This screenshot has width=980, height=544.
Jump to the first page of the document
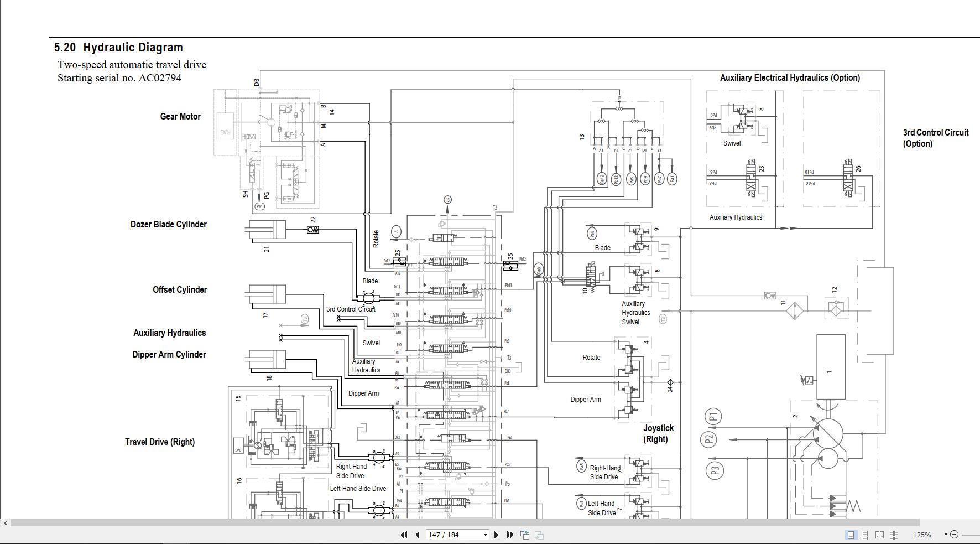coord(403,535)
